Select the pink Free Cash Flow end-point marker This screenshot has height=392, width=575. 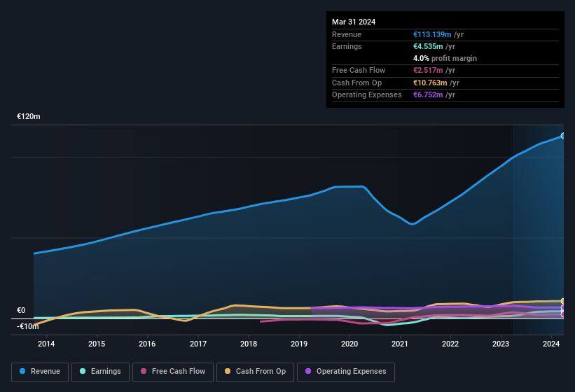562,314
